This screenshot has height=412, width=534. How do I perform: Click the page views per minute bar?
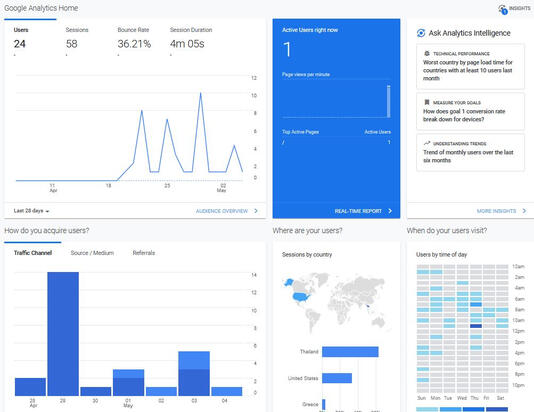pos(389,101)
